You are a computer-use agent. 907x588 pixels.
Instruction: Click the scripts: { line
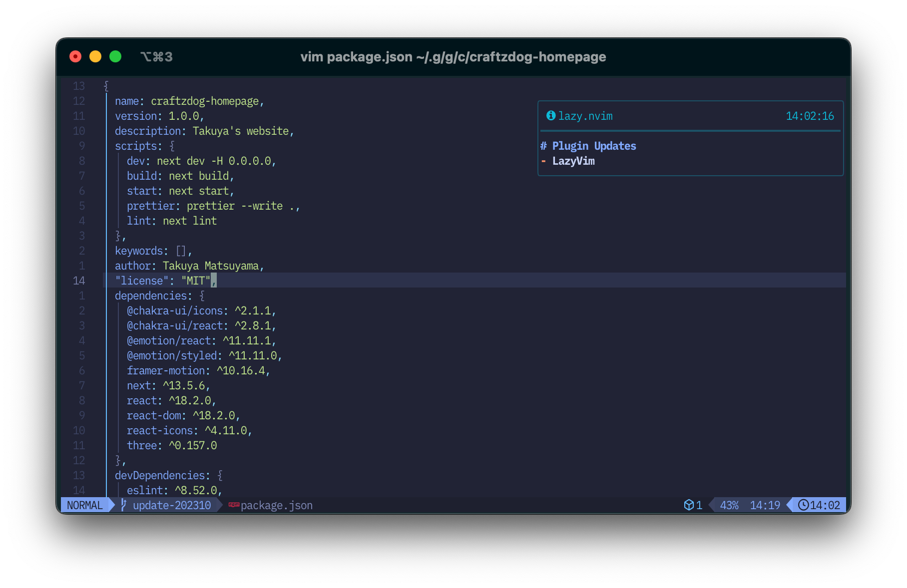point(145,146)
